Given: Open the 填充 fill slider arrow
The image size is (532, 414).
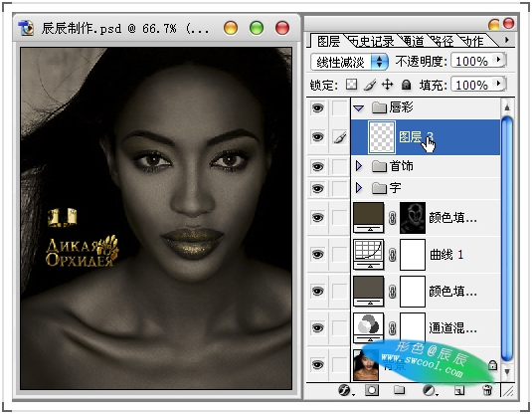Looking at the screenshot, I should (499, 84).
